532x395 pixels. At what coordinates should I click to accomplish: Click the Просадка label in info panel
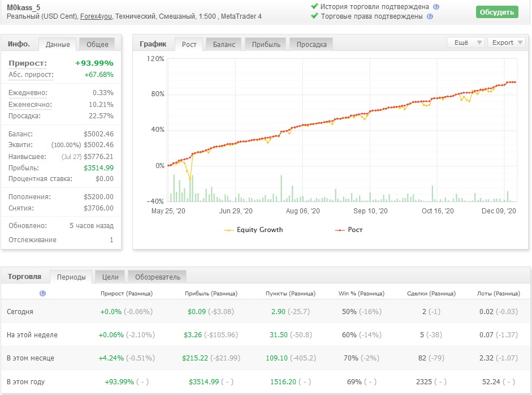tap(24, 116)
